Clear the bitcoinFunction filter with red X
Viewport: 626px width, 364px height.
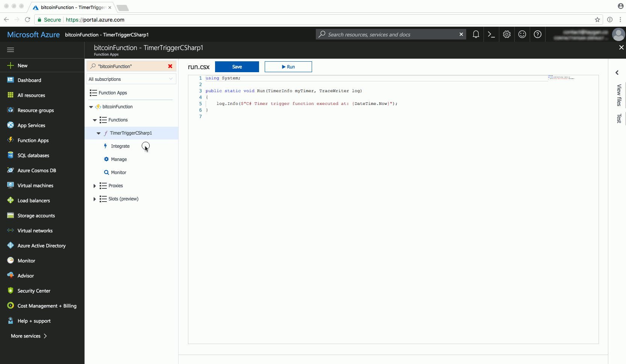(170, 66)
